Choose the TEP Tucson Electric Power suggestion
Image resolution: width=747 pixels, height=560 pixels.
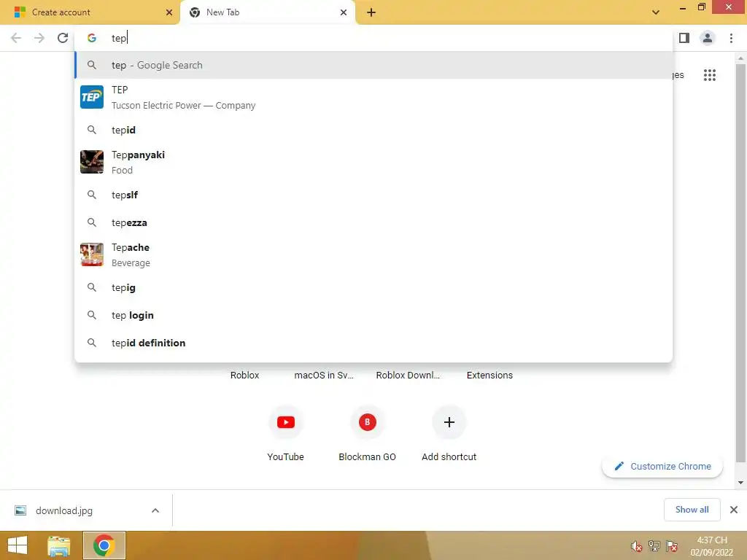[x=373, y=98]
